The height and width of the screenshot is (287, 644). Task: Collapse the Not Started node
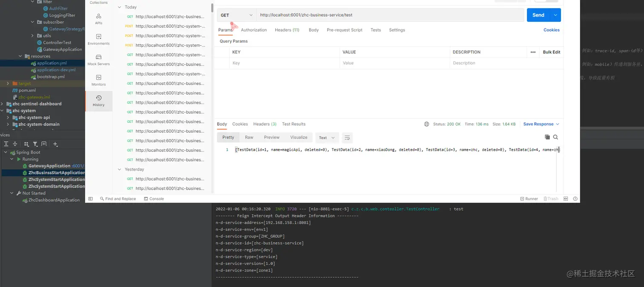click(x=12, y=193)
